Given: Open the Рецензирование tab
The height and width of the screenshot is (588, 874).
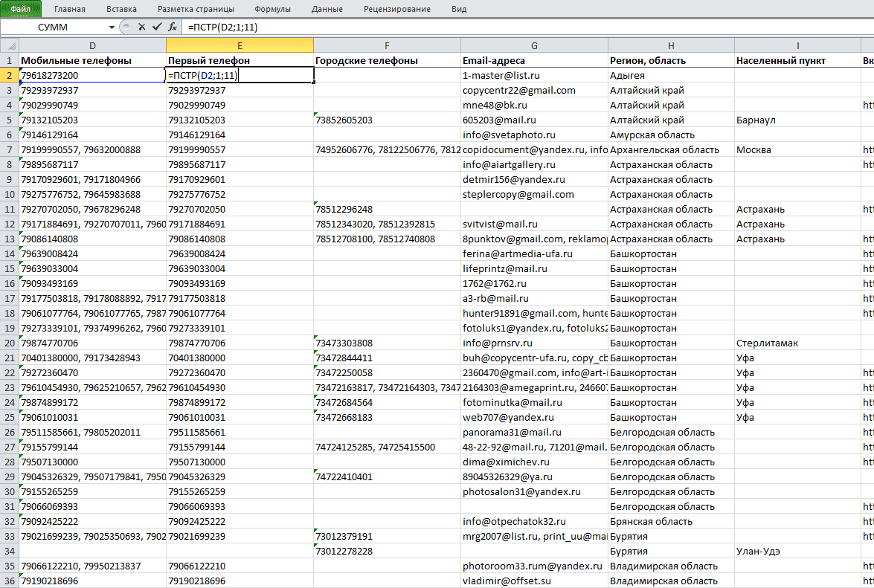Looking at the screenshot, I should tap(397, 9).
